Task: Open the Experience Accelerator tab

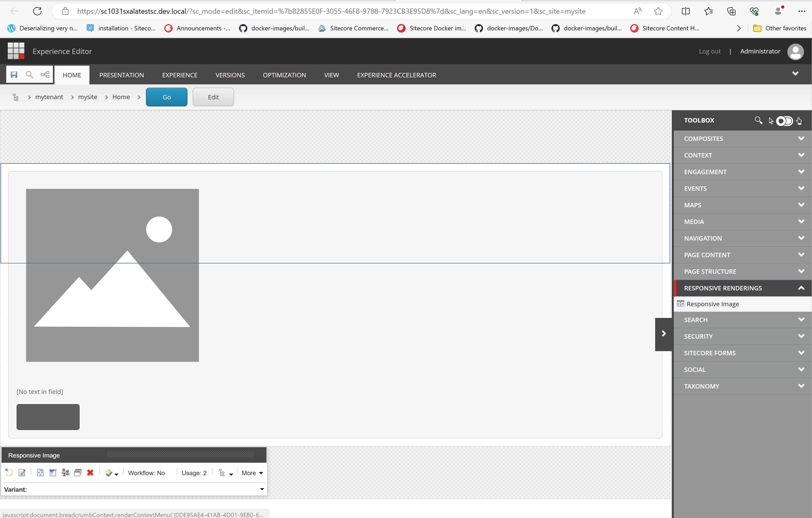Action: coord(396,75)
